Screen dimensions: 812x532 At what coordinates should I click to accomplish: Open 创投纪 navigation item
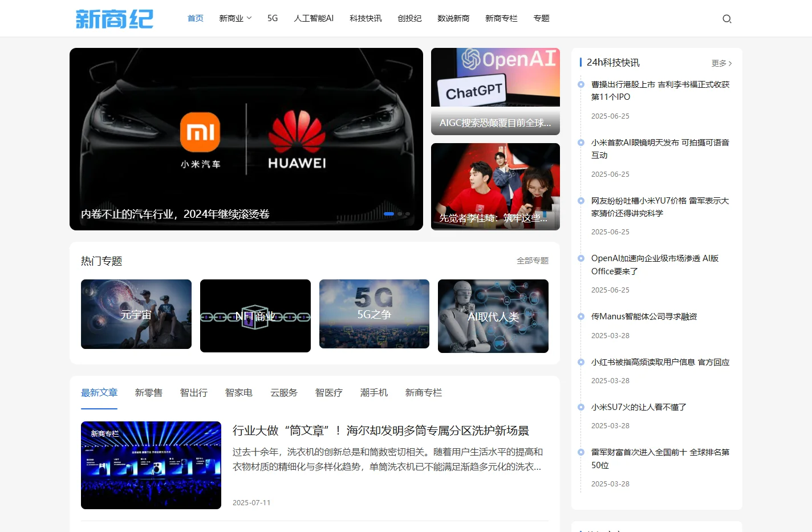point(409,18)
